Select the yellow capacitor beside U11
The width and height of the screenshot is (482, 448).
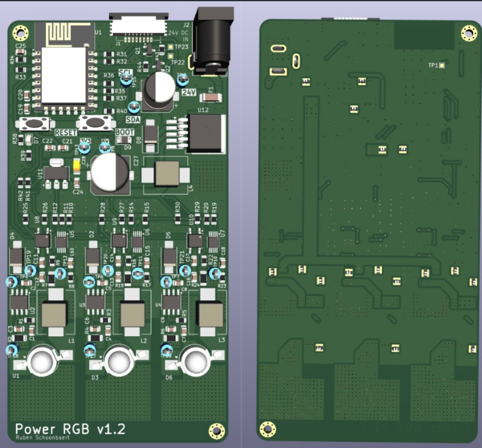click(x=76, y=167)
